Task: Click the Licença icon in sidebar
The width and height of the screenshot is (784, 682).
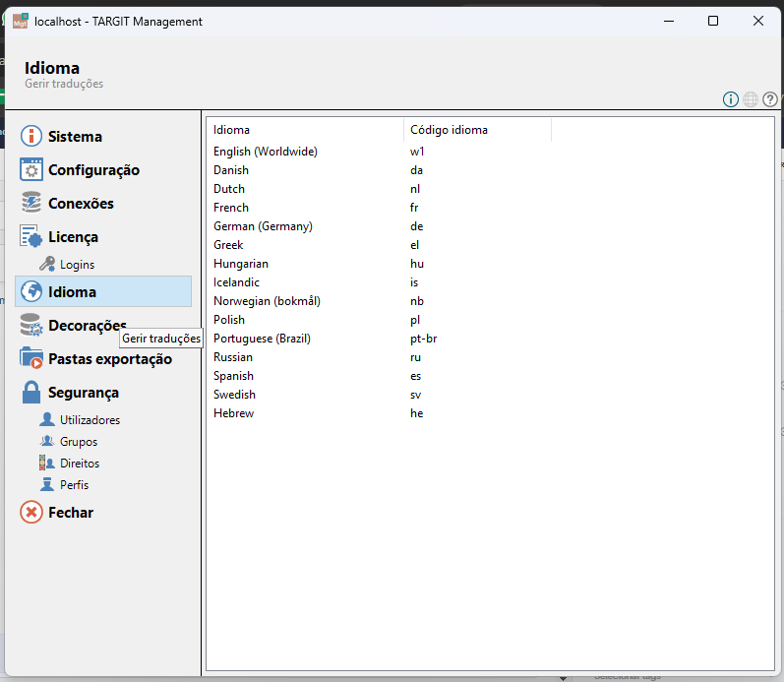Action: click(x=31, y=236)
